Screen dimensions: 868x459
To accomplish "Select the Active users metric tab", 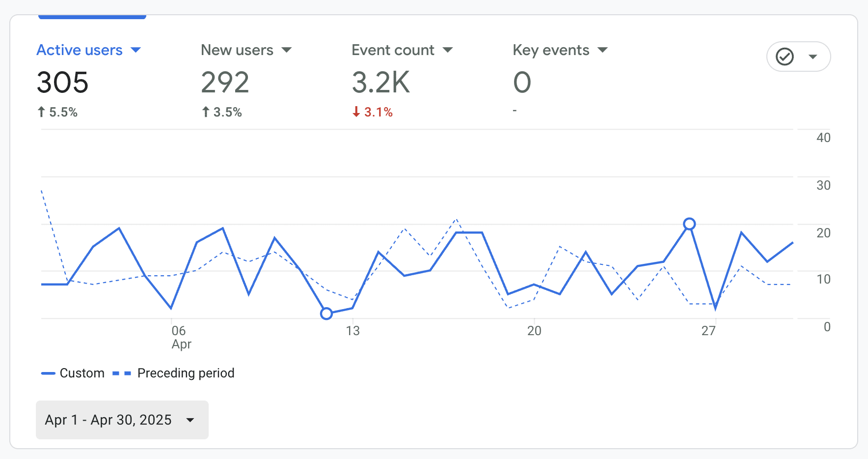I will tap(80, 50).
